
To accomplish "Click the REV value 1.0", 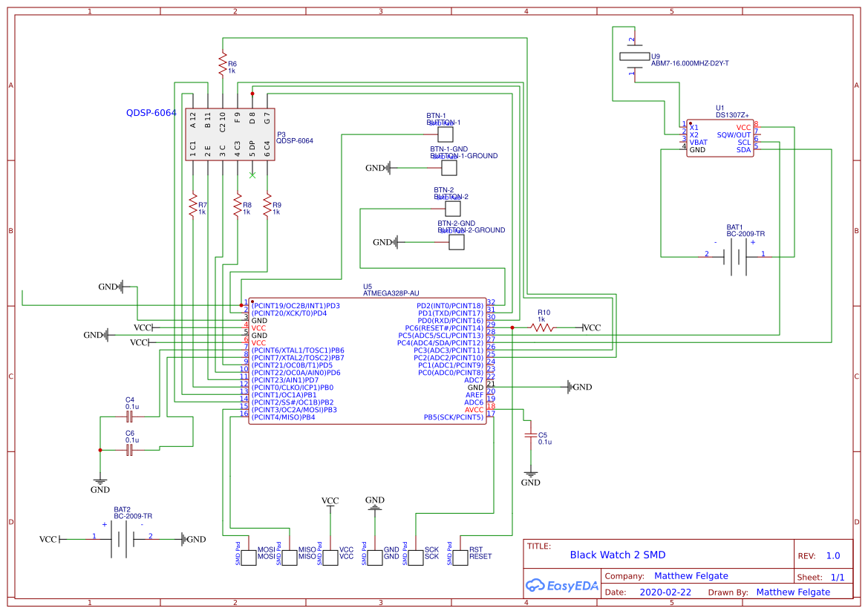I will [833, 556].
